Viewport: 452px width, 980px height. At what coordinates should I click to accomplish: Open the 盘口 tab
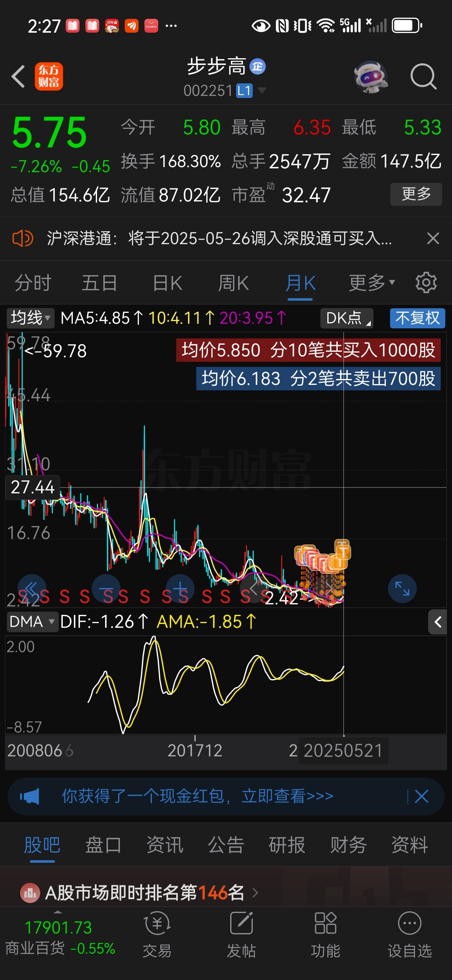[103, 845]
